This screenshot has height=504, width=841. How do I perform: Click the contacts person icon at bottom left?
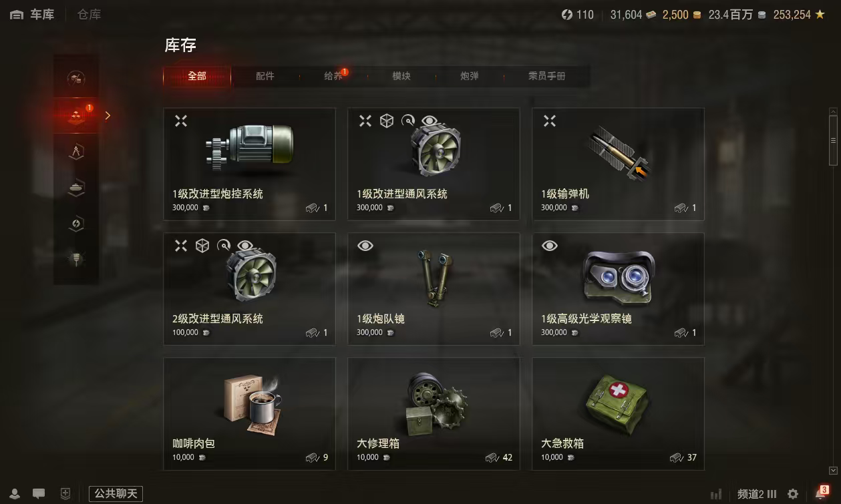[x=15, y=494]
